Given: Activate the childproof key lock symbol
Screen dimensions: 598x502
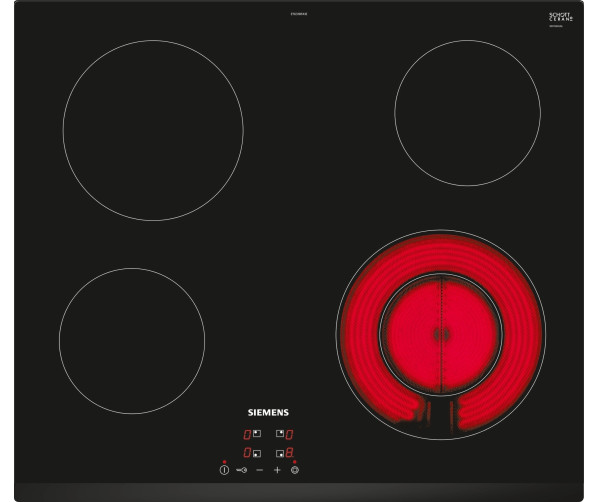Looking at the screenshot, I should (241, 470).
